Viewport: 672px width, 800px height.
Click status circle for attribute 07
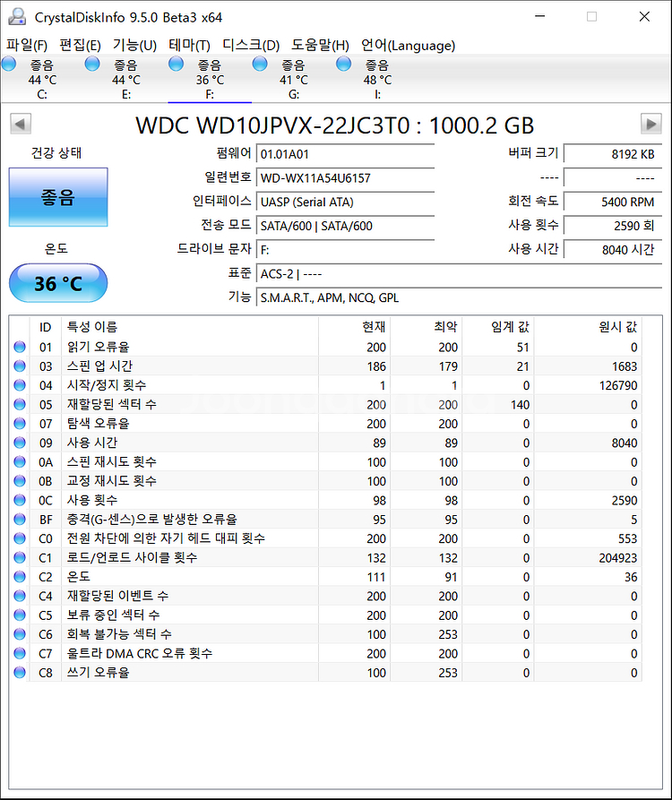click(20, 424)
